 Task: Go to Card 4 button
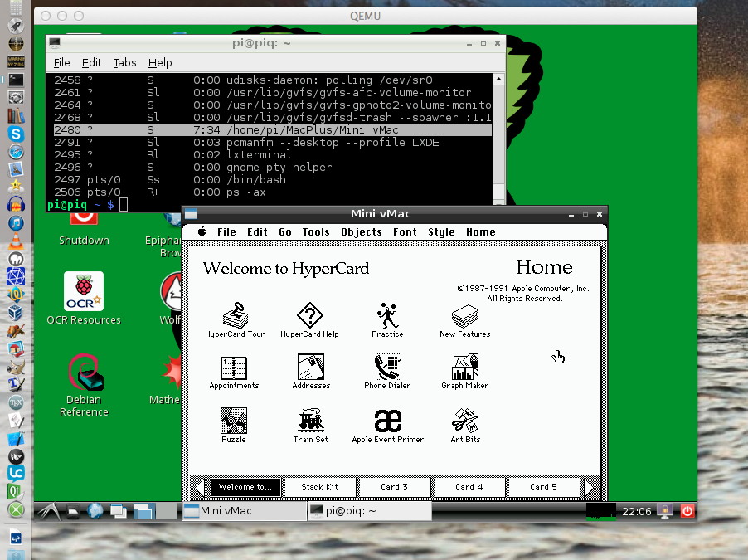469,487
